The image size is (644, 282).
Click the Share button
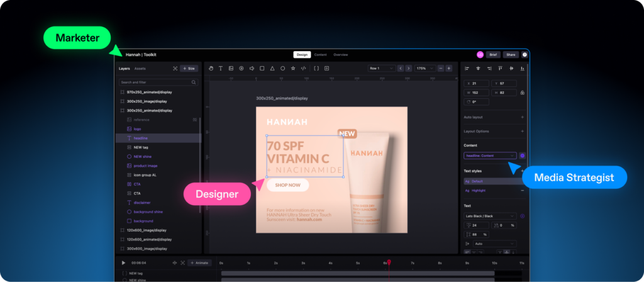point(511,55)
